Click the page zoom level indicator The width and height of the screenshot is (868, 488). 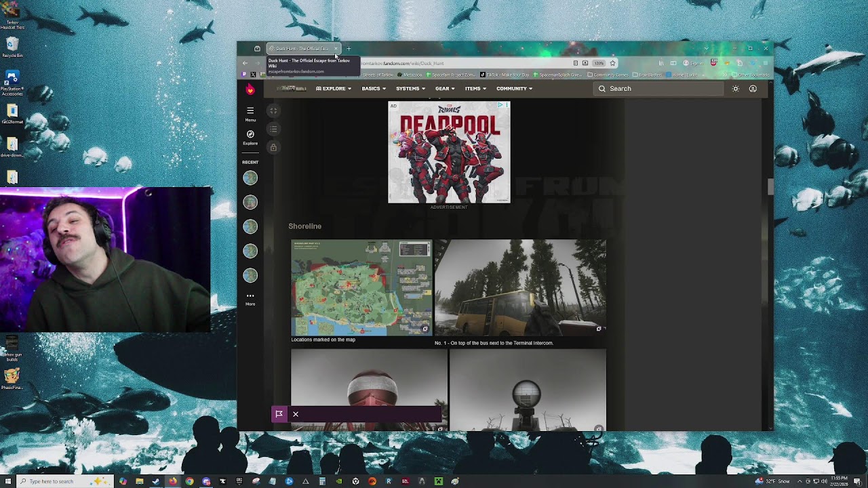coord(599,63)
